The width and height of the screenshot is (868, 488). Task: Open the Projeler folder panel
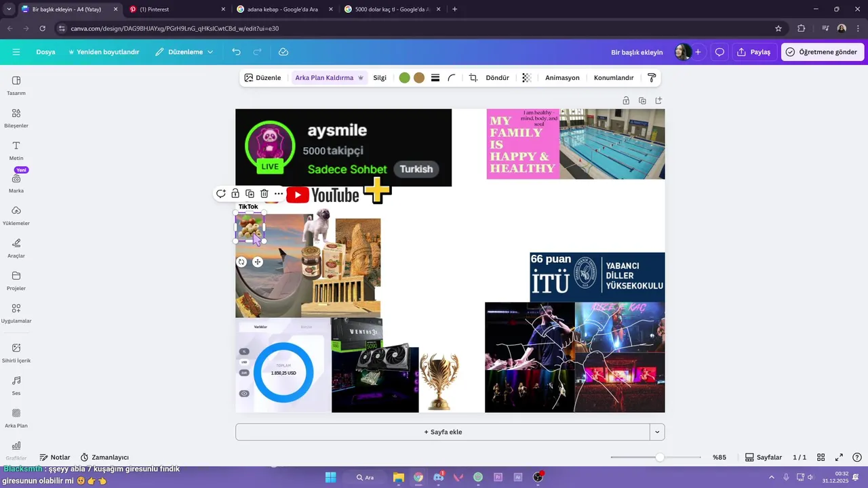point(16,281)
